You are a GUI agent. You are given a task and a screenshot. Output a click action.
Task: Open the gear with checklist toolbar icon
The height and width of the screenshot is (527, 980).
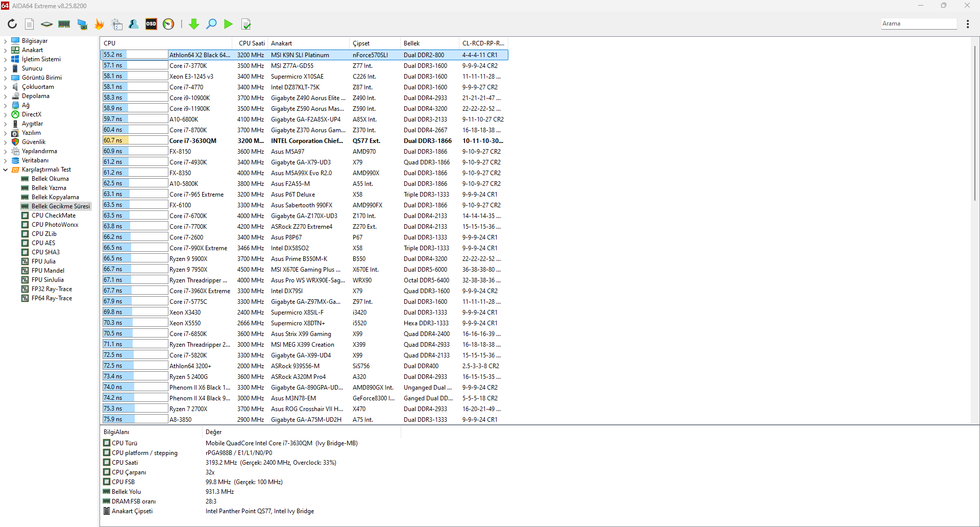(117, 24)
